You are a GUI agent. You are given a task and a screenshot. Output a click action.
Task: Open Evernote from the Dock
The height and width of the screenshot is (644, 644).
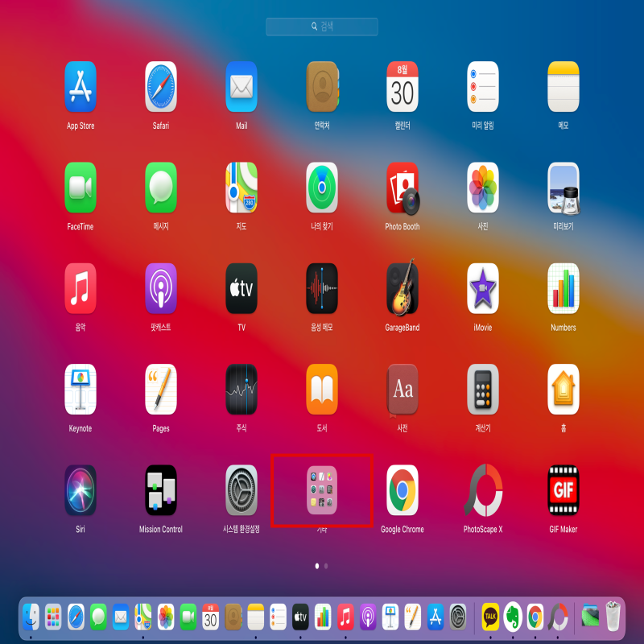click(513, 617)
